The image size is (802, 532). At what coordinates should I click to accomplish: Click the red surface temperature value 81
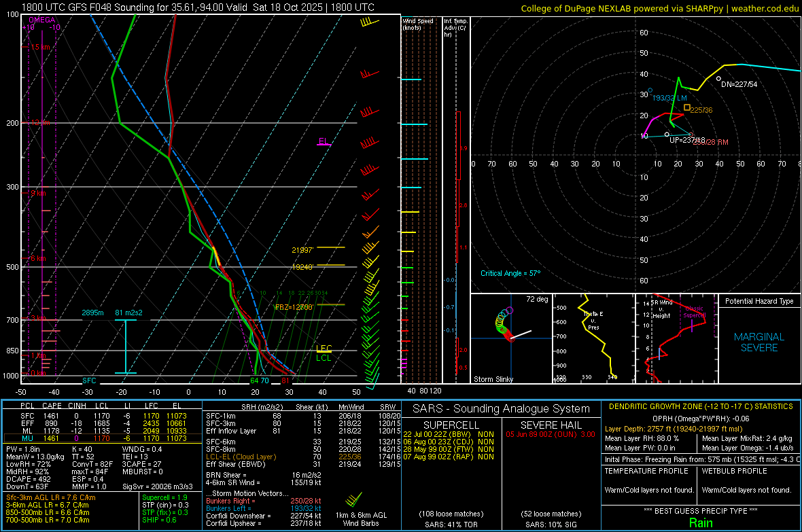click(285, 380)
